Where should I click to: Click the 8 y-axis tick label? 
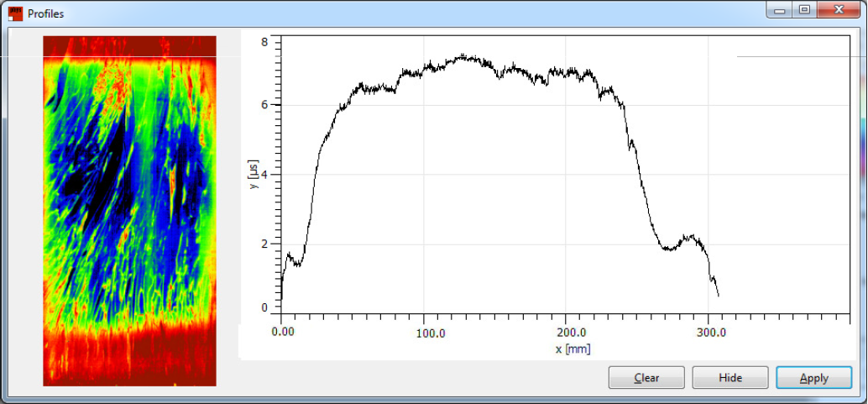click(264, 42)
